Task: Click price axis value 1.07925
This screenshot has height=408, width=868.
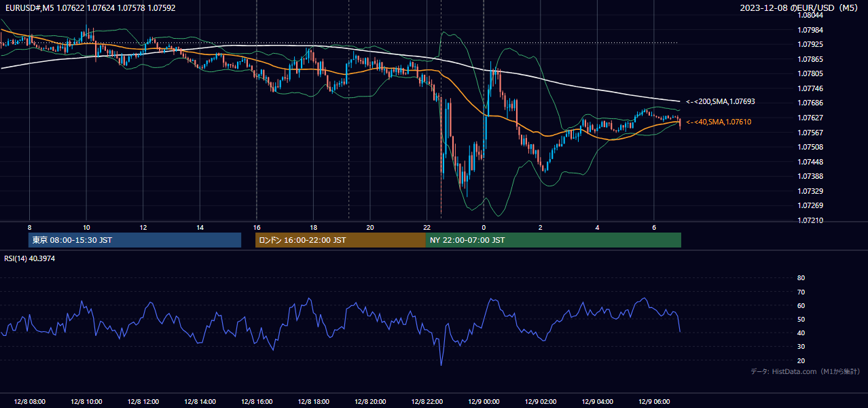Action: pyautogui.click(x=810, y=44)
